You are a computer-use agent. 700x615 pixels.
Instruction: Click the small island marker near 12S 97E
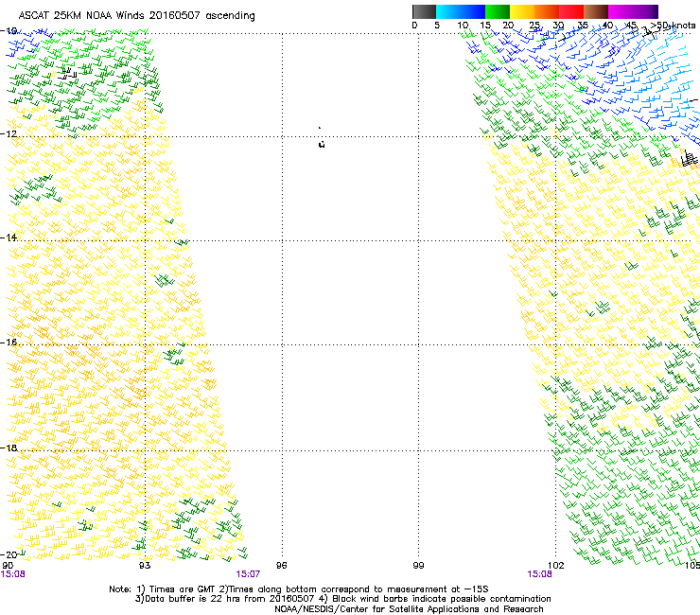[x=322, y=144]
